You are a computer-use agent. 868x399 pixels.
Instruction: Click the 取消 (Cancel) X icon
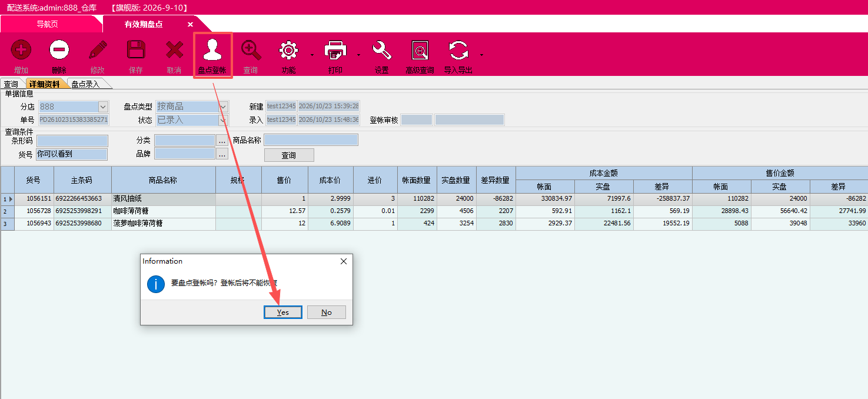174,50
